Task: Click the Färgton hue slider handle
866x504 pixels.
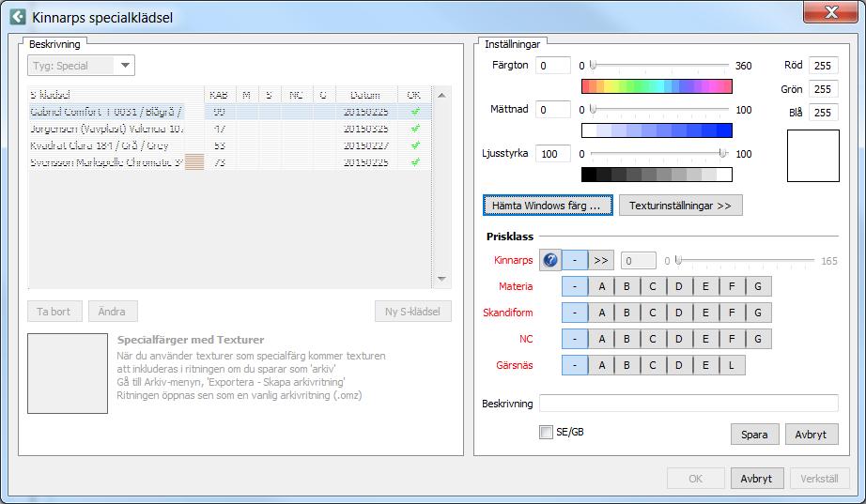Action: 593,65
